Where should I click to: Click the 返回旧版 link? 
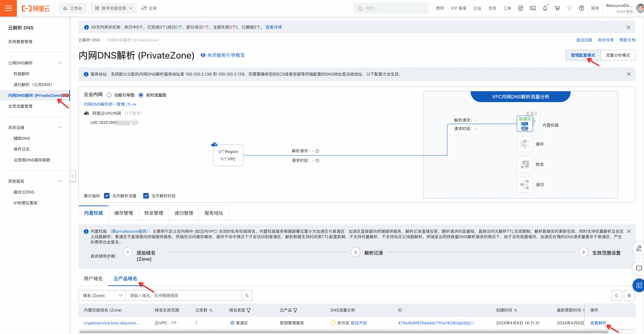point(584,40)
